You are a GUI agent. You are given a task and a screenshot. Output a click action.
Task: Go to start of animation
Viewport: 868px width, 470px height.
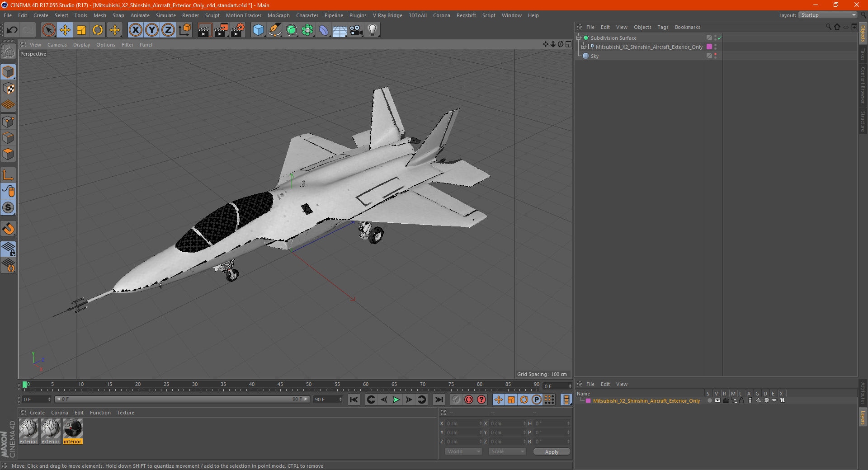pos(354,399)
